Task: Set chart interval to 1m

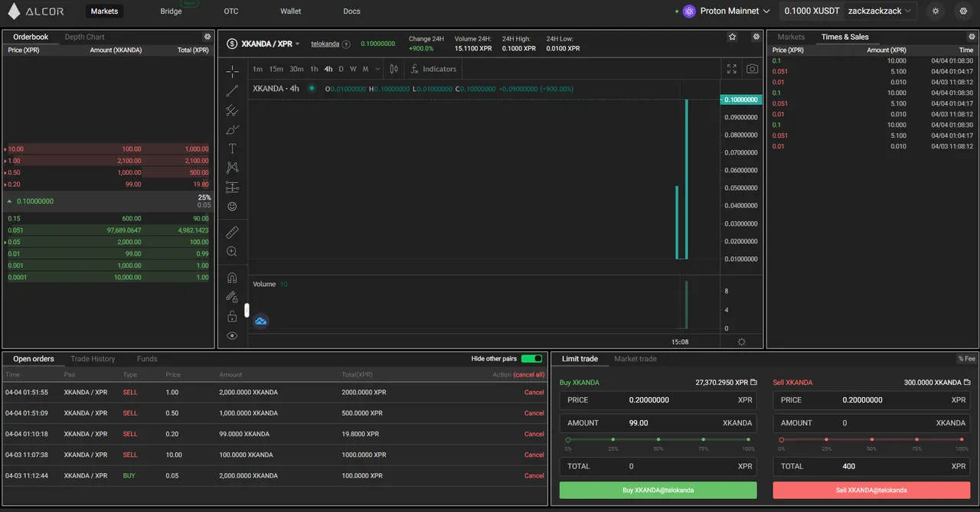Action: tap(257, 69)
